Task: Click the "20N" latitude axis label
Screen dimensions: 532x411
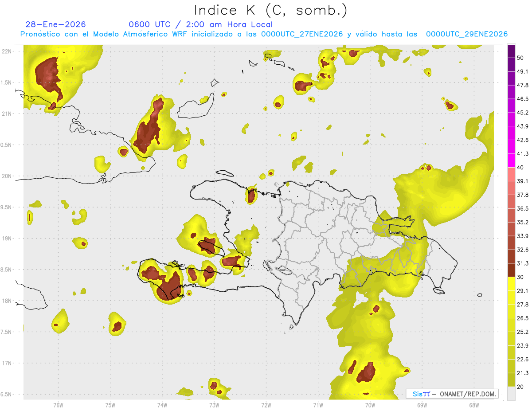Action: [6, 176]
